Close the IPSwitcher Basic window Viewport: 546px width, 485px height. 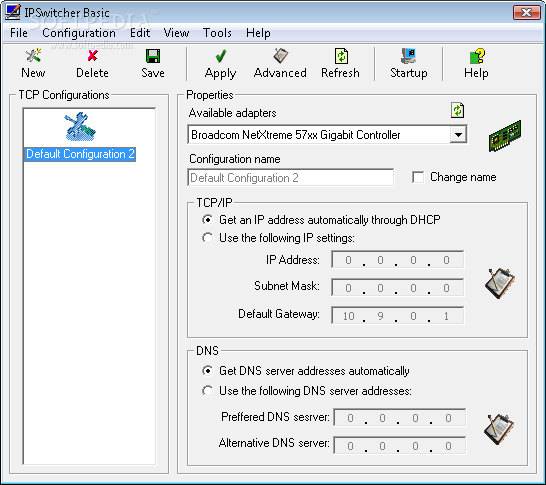pos(527,13)
